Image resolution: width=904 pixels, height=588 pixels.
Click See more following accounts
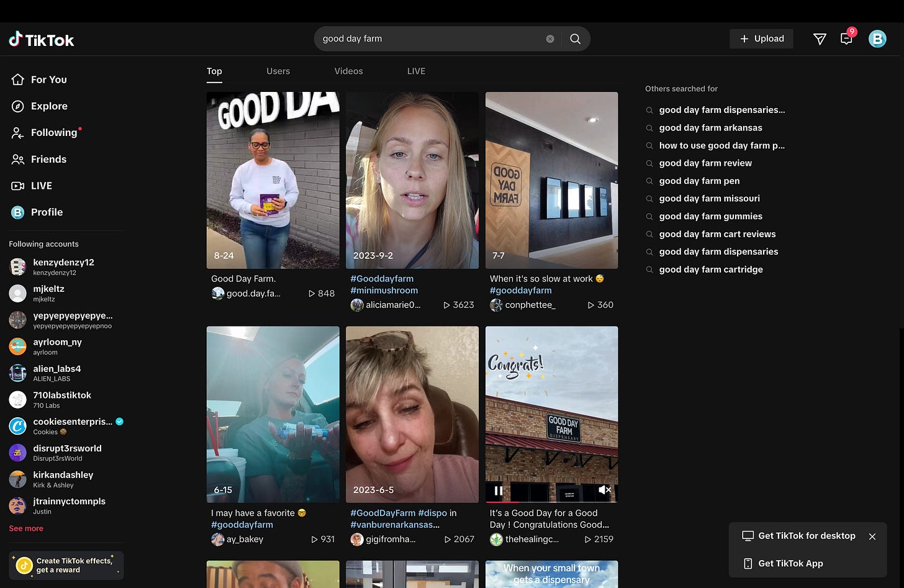pos(26,528)
